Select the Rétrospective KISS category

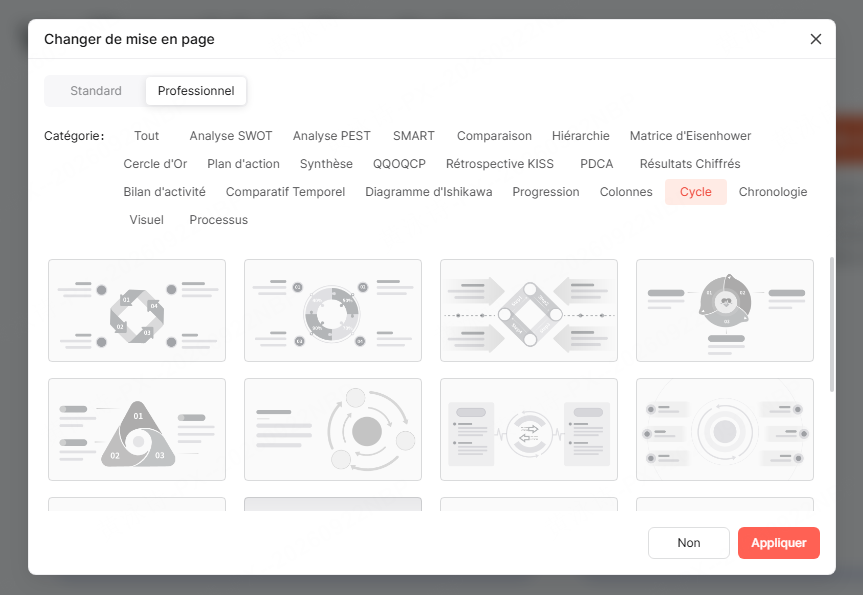point(500,164)
